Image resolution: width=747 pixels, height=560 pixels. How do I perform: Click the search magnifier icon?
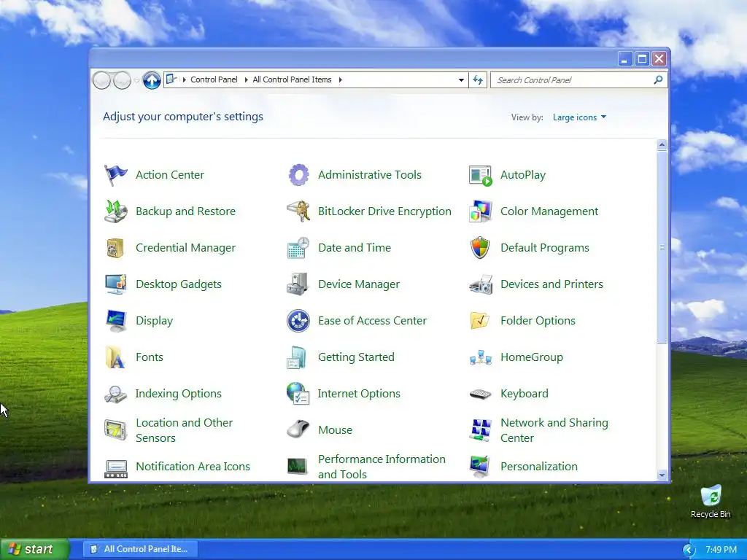658,79
